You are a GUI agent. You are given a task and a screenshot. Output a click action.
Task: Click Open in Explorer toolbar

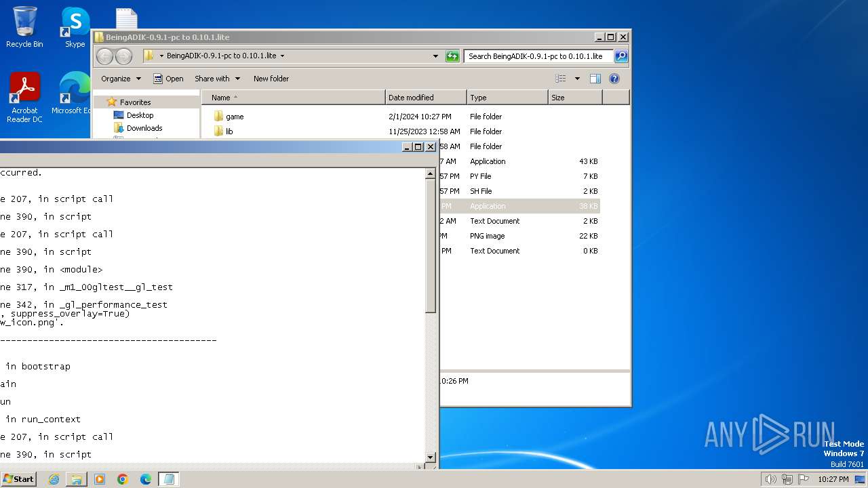coord(168,79)
